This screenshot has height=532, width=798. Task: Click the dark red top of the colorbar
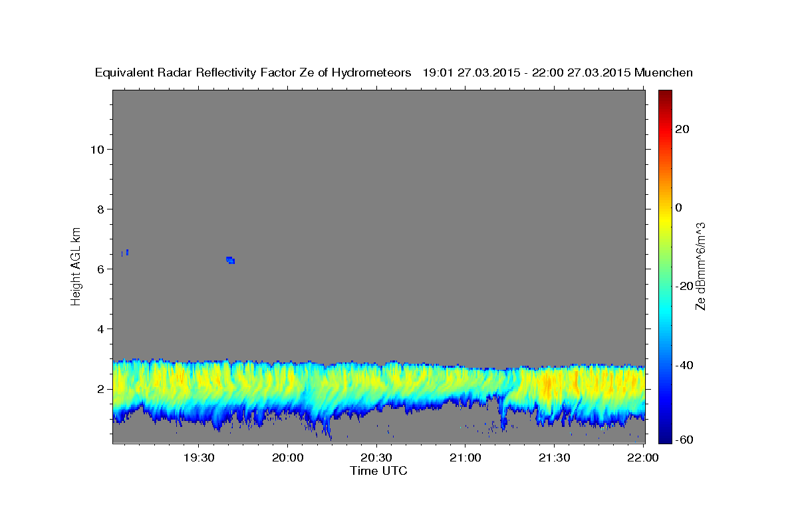[x=664, y=96]
